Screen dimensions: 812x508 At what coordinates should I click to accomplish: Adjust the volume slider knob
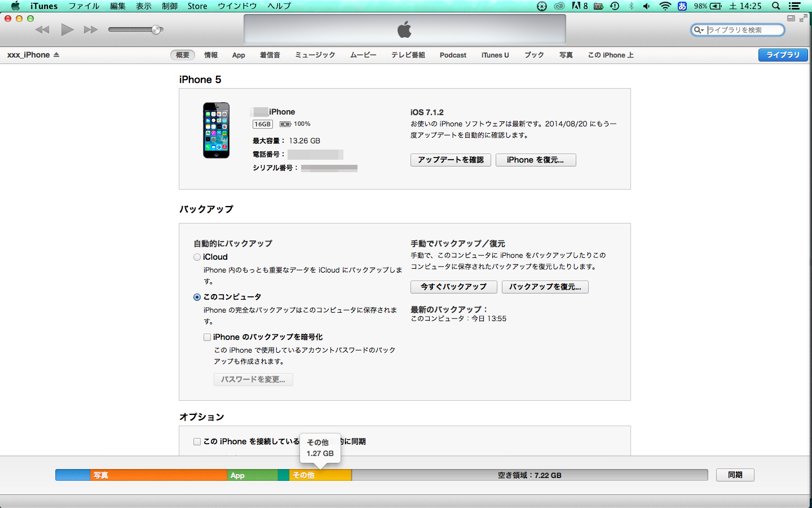click(156, 30)
